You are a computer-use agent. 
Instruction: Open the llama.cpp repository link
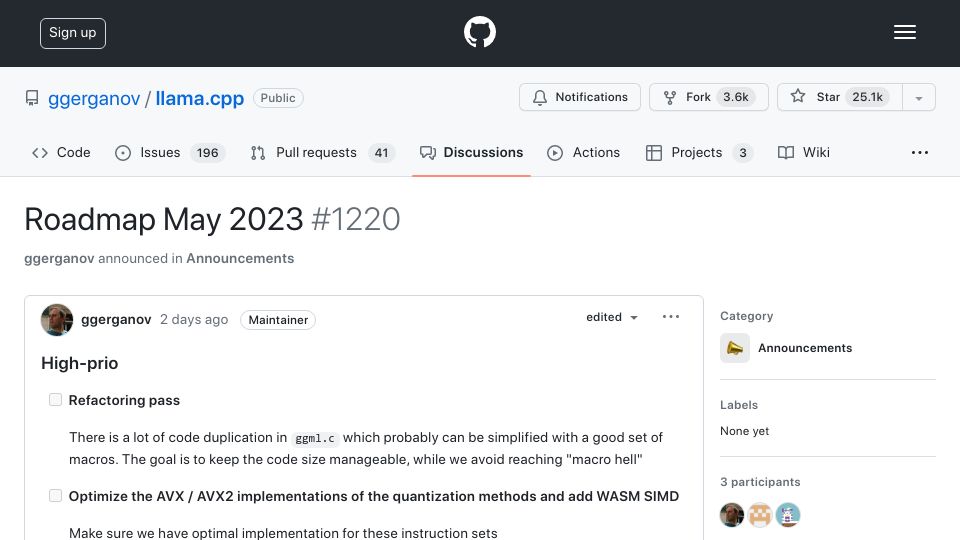(x=200, y=98)
